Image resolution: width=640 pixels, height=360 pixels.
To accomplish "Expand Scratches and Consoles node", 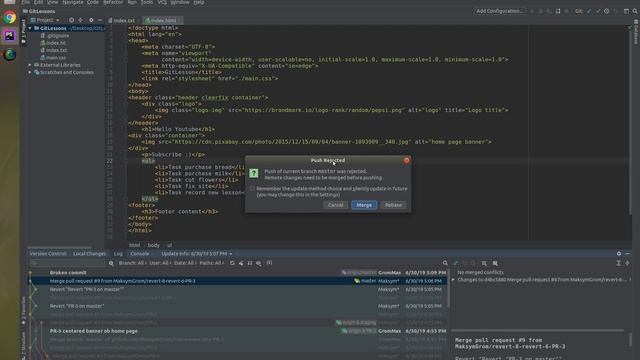I will pos(30,72).
